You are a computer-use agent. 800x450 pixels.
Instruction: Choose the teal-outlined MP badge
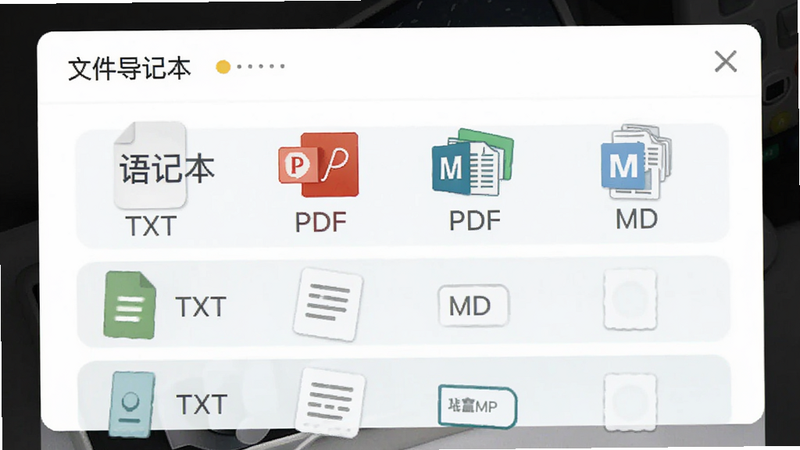[477, 406]
